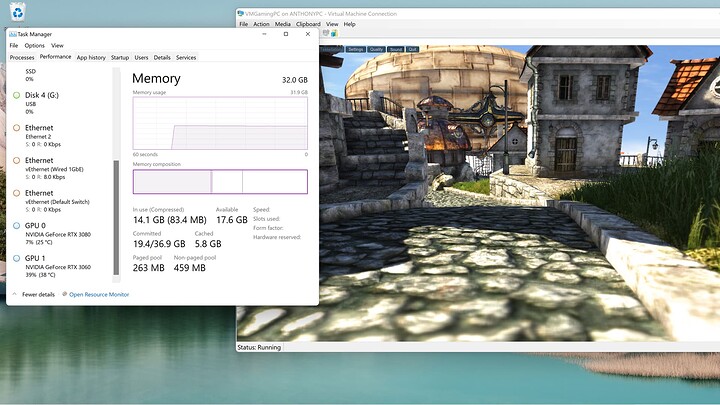Open the Details tab
Viewport: 720px width, 405px height.
coord(162,57)
